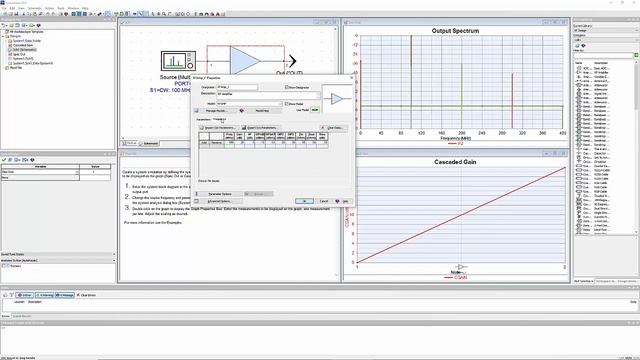This screenshot has height=360, width=640.
Task: Click Parameter Options button
Action: pos(221,194)
